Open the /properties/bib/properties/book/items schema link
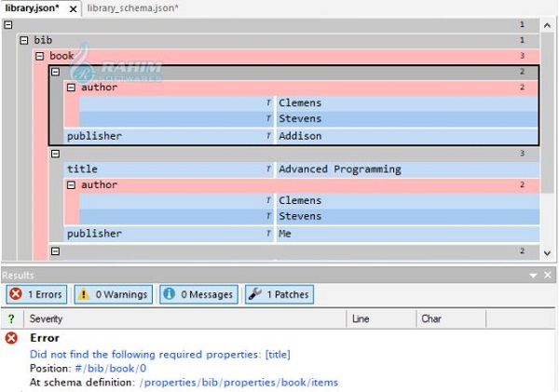 click(x=239, y=383)
